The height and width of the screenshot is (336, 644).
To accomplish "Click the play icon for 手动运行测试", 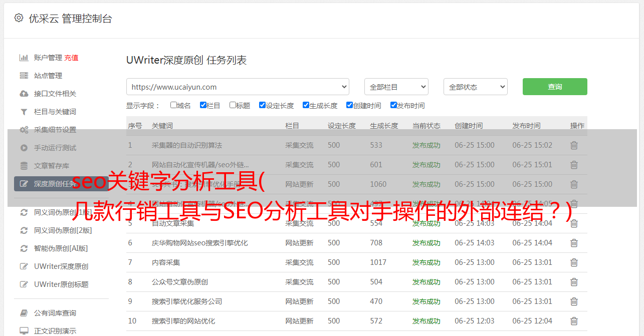I will 24,148.
